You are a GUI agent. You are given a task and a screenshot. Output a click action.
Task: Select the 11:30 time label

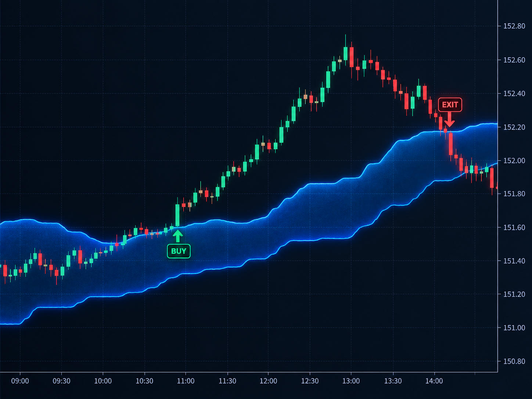(x=227, y=381)
